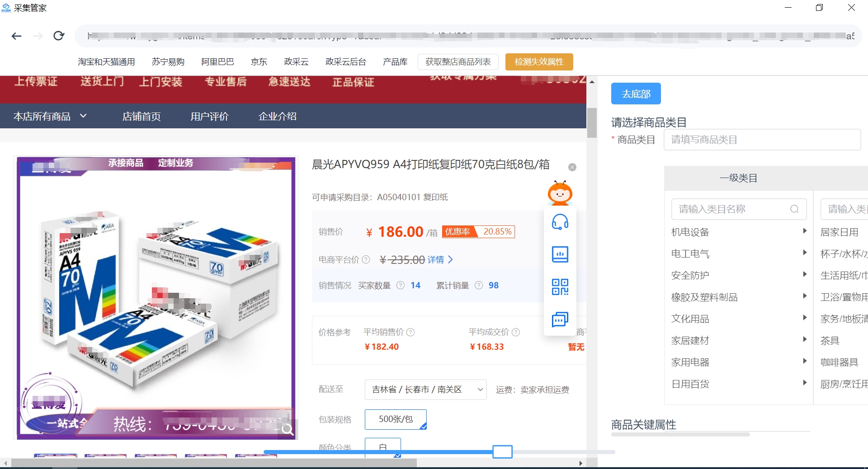The height and width of the screenshot is (469, 868).
Task: Focus the 请输入类目名称 search field
Action: (739, 209)
